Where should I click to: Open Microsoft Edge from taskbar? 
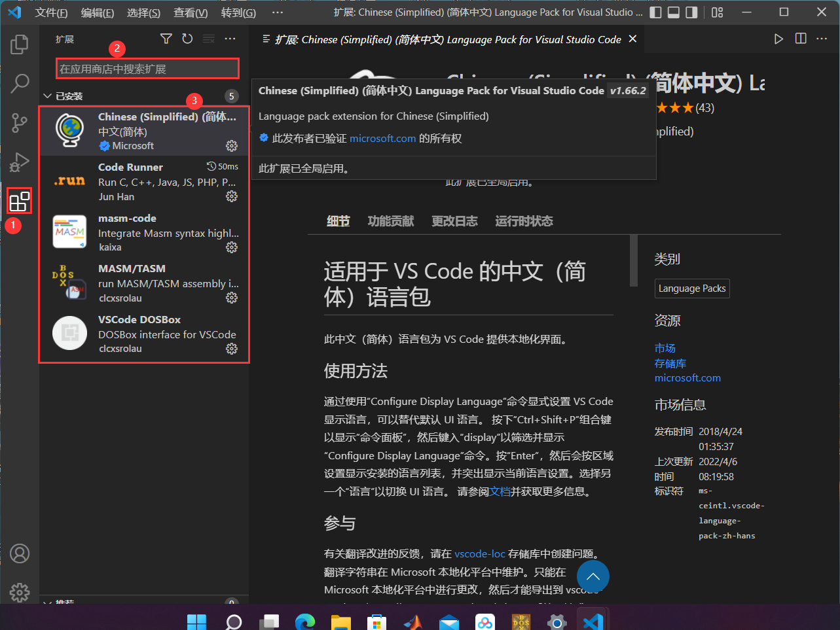pos(304,621)
